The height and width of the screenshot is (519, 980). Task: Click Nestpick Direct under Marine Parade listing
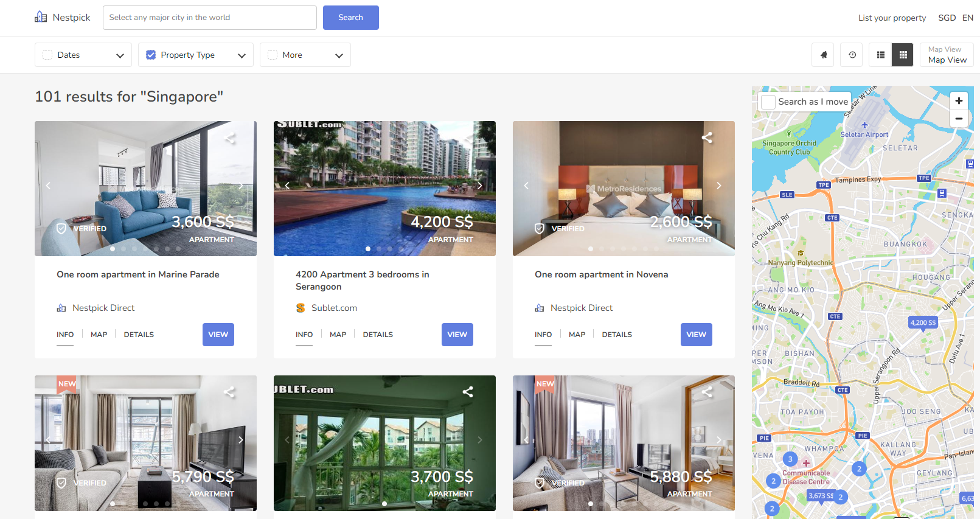(x=103, y=308)
